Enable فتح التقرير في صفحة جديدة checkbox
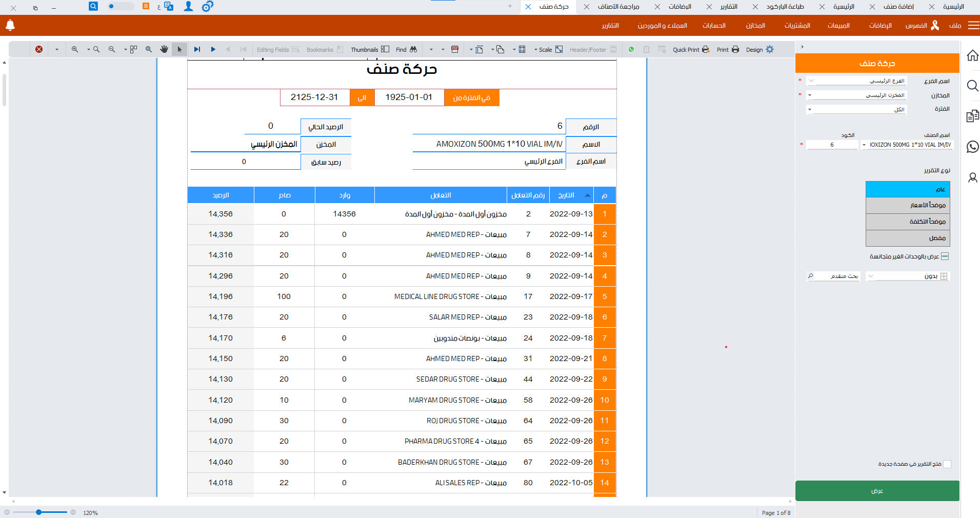 (947, 464)
